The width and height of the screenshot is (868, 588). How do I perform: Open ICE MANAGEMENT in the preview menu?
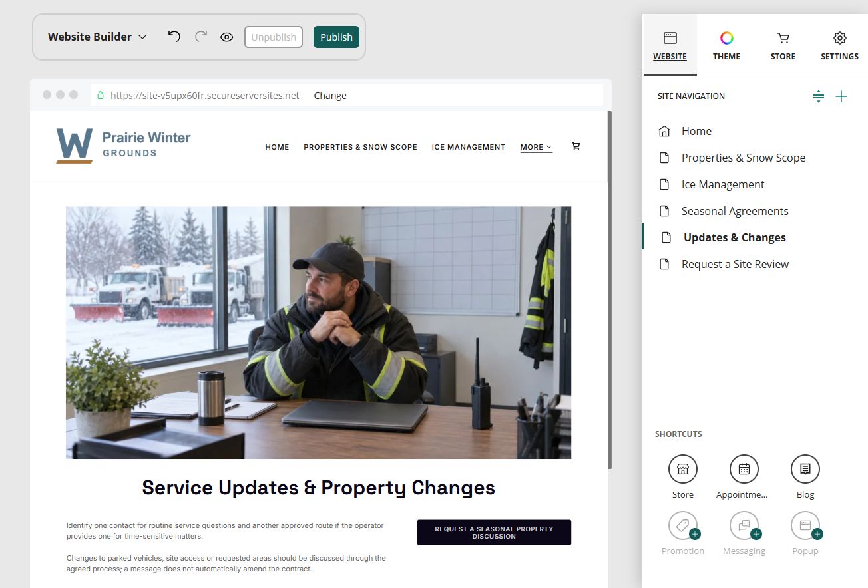point(469,147)
